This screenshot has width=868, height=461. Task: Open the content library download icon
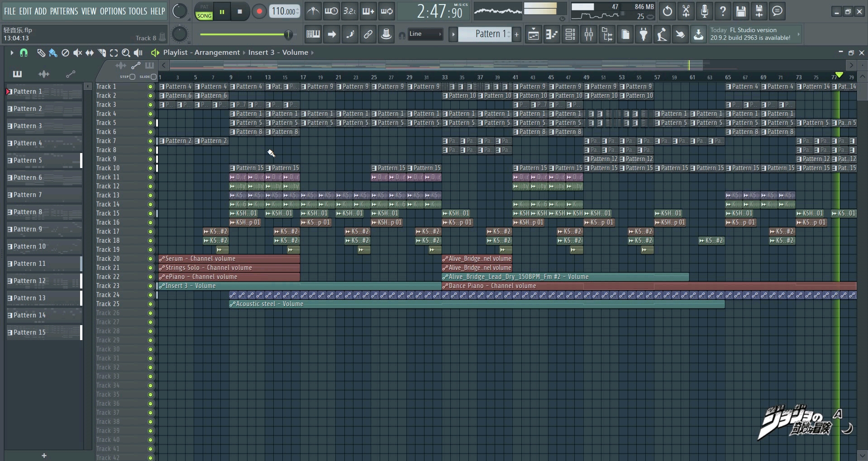pos(699,34)
